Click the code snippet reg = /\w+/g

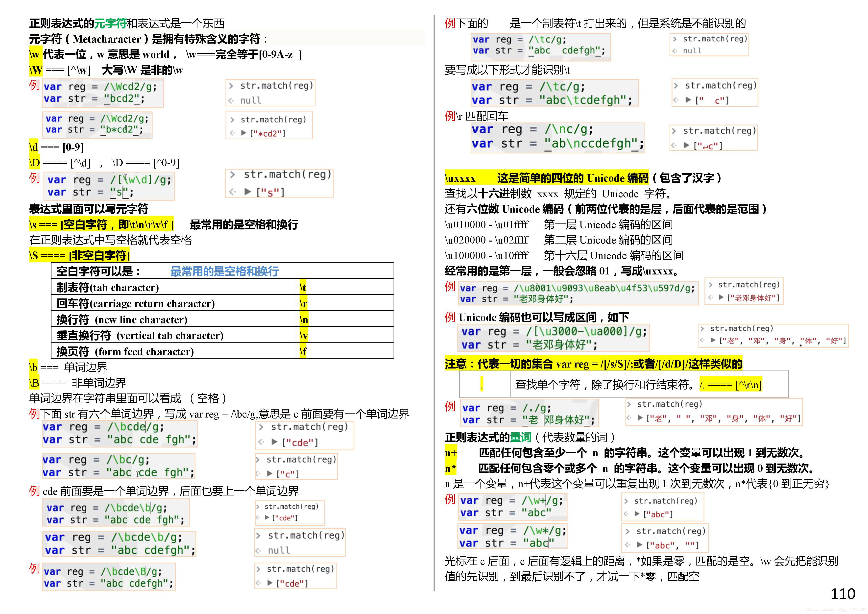click(x=513, y=507)
